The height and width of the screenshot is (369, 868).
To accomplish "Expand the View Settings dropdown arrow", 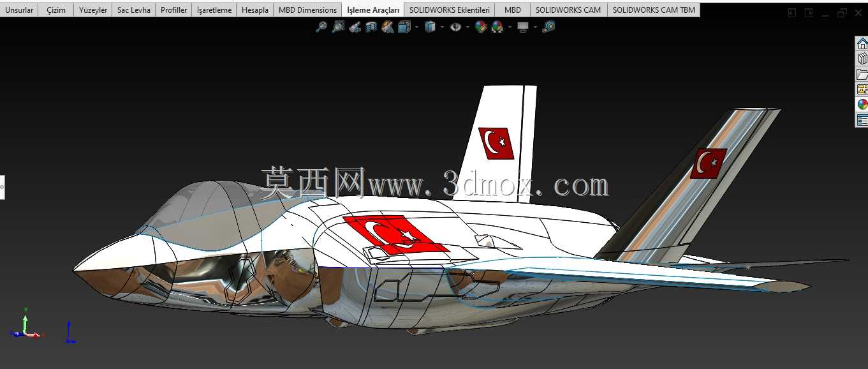I will pyautogui.click(x=535, y=27).
